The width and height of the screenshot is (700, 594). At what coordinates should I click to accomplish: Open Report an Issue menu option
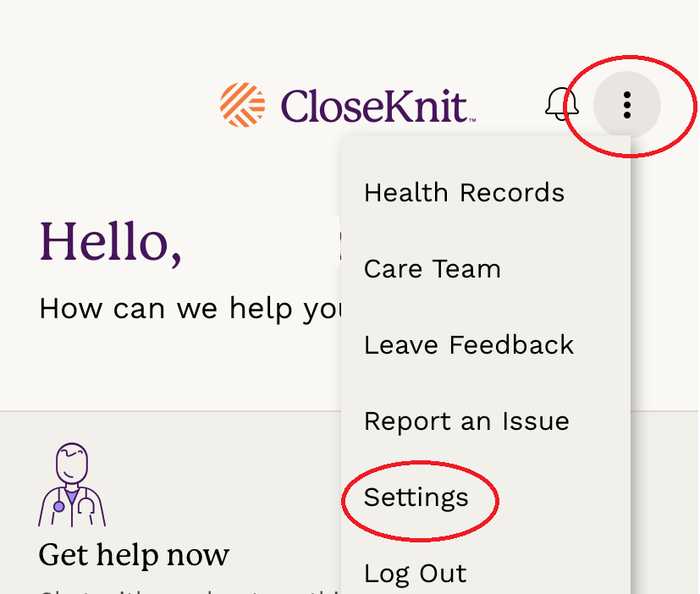[466, 421]
